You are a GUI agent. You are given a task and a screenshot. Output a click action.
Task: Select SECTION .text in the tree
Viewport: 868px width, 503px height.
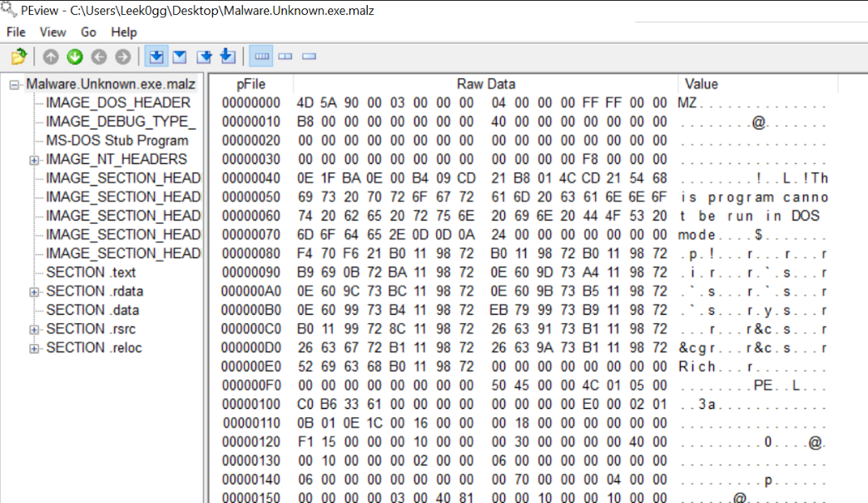tap(91, 272)
